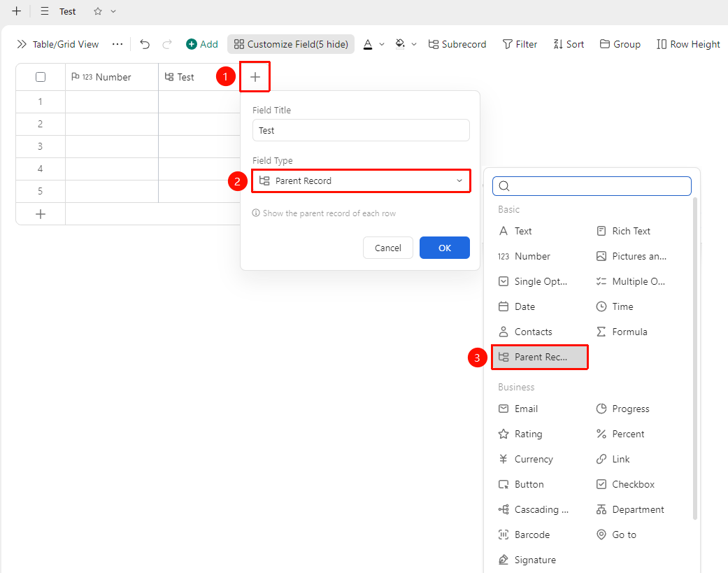This screenshot has width=728, height=573.
Task: Choose the Formula field type
Action: coord(622,332)
